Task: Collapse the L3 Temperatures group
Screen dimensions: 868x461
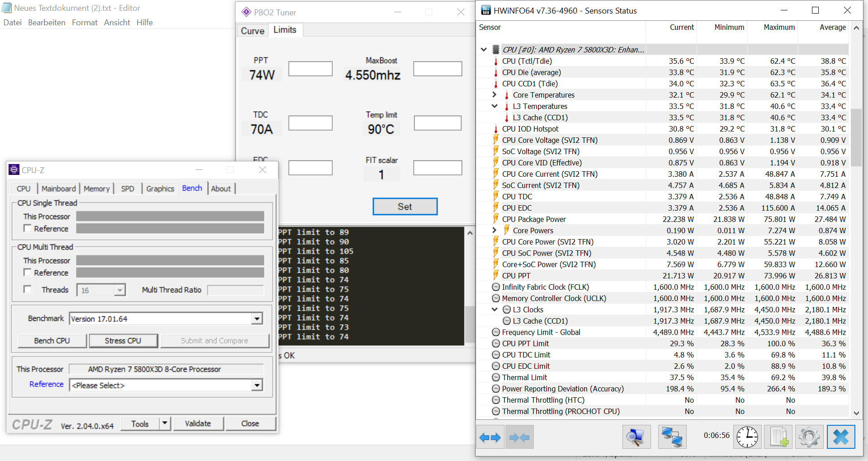Action: (495, 106)
